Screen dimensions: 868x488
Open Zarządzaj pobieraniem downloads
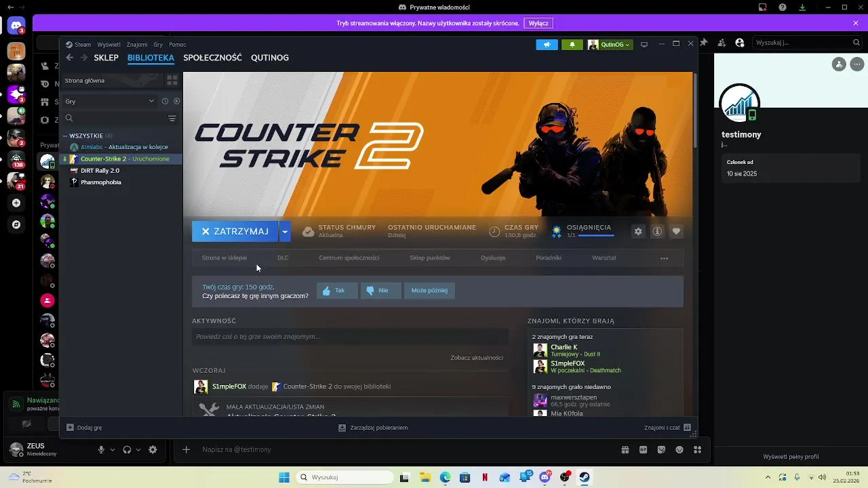(x=373, y=428)
